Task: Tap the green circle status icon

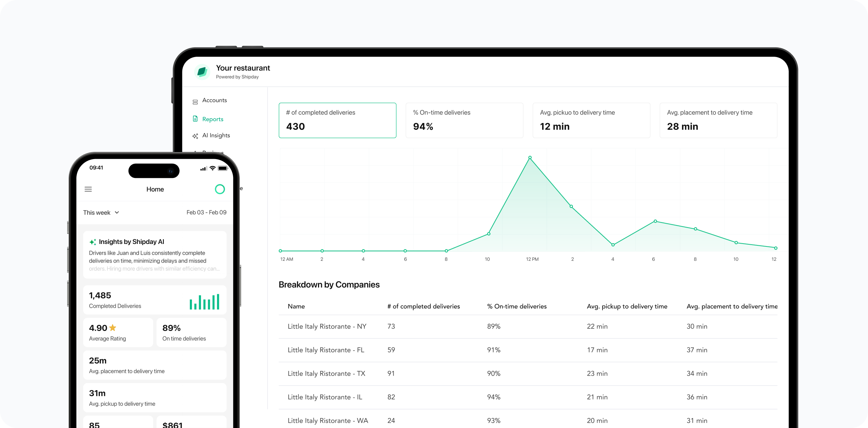Action: coord(220,189)
